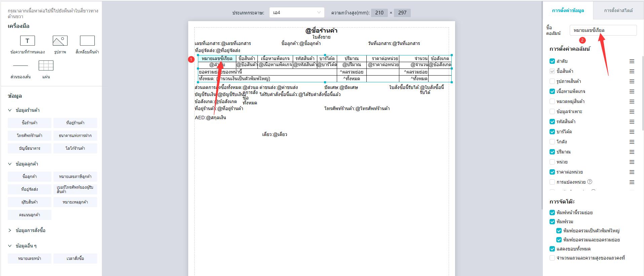Click the ที่อยู่จัดส่ง data field button
Image resolution: width=644 pixels, height=276 pixels.
coord(30,189)
